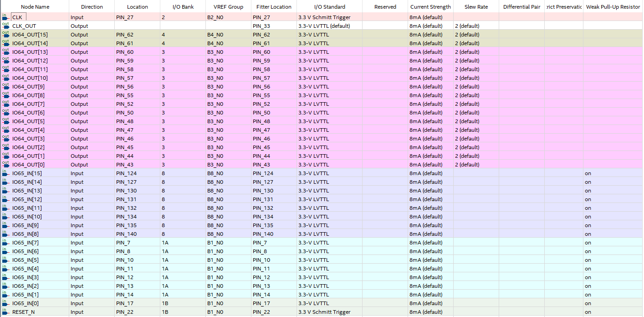
Task: Click the output pin icon for IO64_OUT[2]
Action: point(5,147)
